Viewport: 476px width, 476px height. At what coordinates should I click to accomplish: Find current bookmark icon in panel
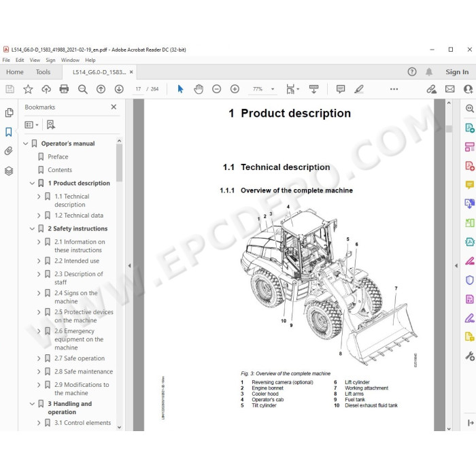tap(51, 124)
